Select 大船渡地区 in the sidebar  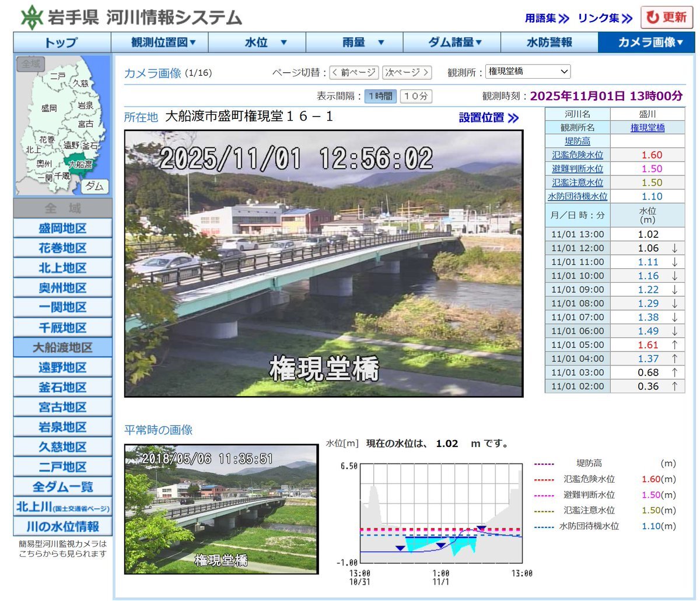62,347
